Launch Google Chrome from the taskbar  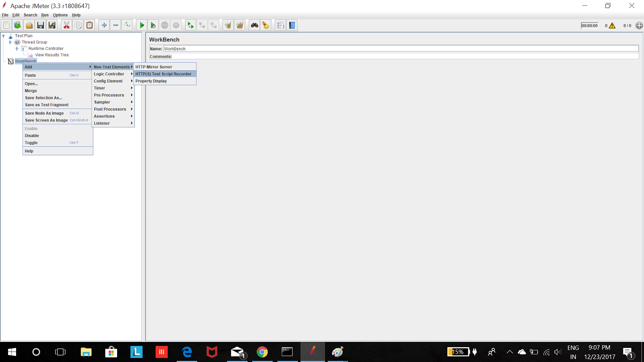pyautogui.click(x=262, y=352)
